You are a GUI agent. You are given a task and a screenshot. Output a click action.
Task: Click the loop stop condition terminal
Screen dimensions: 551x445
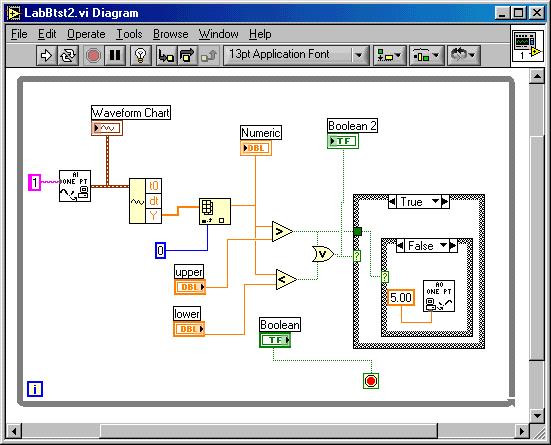pyautogui.click(x=371, y=381)
